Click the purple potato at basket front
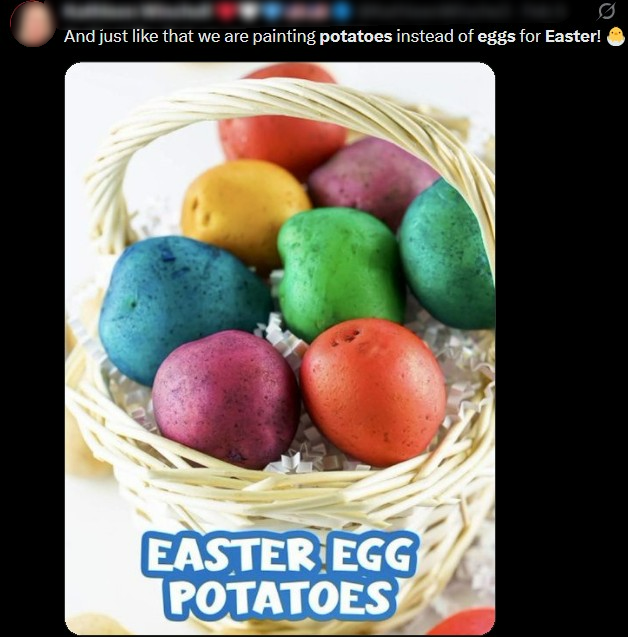The width and height of the screenshot is (628, 637). point(225,399)
